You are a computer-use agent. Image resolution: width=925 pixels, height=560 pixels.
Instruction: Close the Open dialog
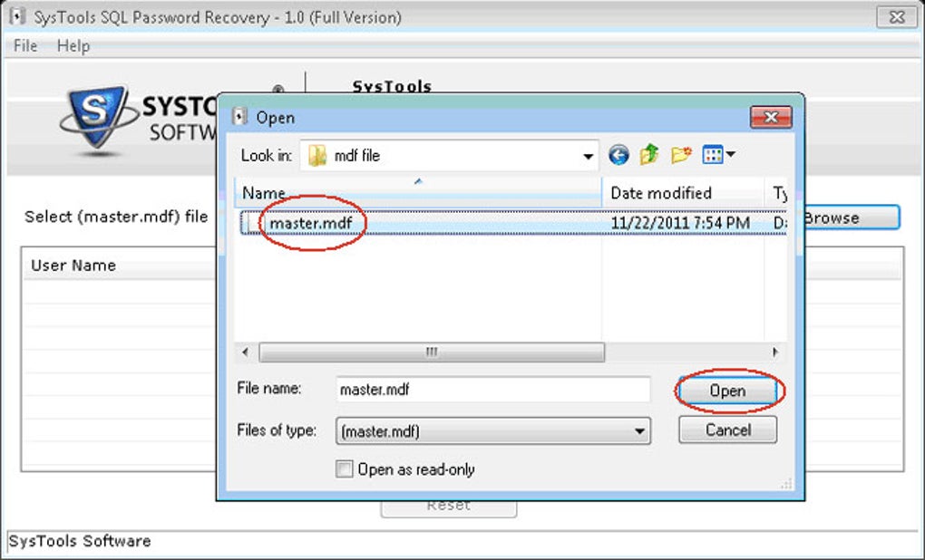(x=771, y=117)
